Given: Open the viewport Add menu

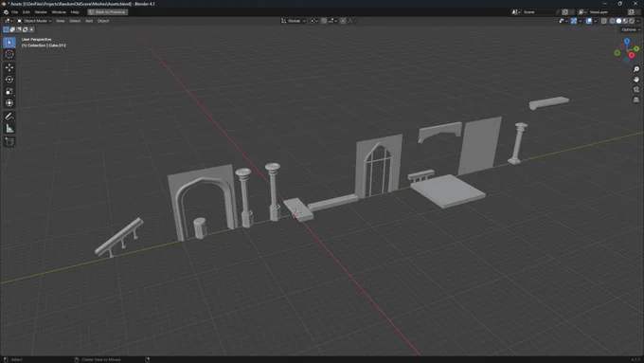Looking at the screenshot, I should point(89,21).
